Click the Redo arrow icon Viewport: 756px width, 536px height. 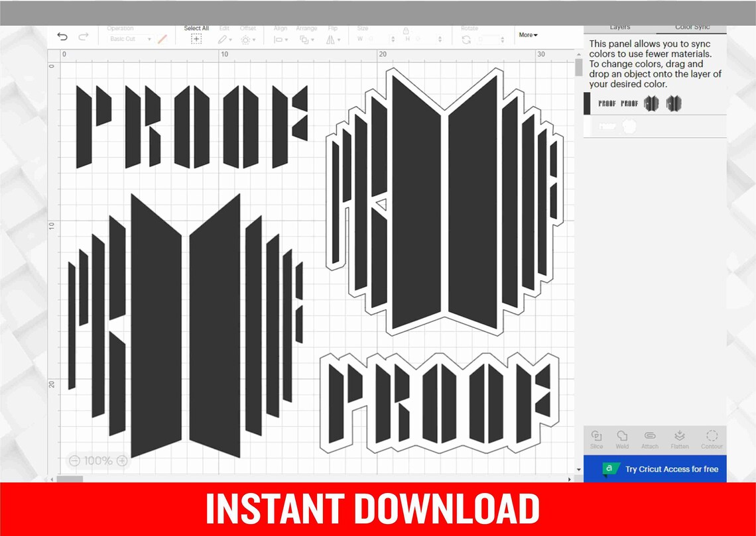click(82, 36)
